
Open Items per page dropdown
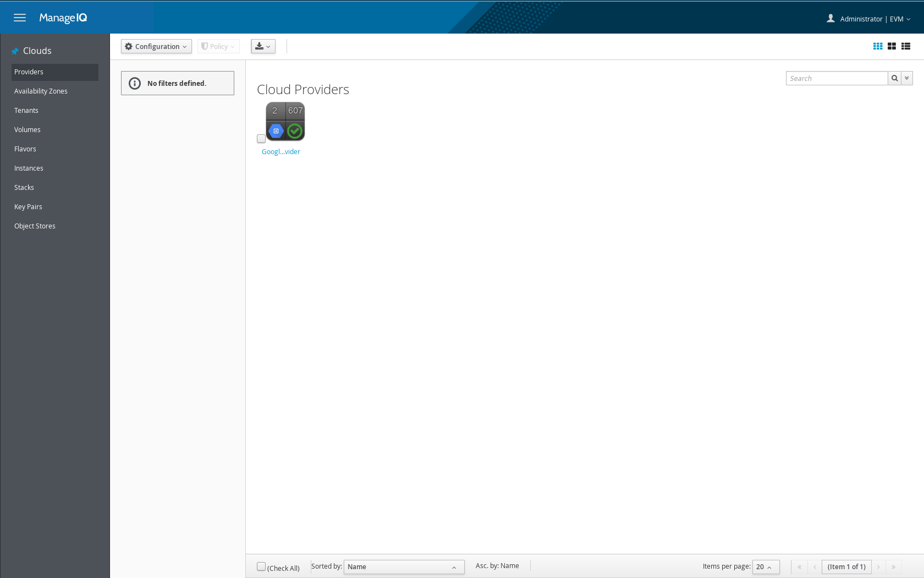click(766, 567)
